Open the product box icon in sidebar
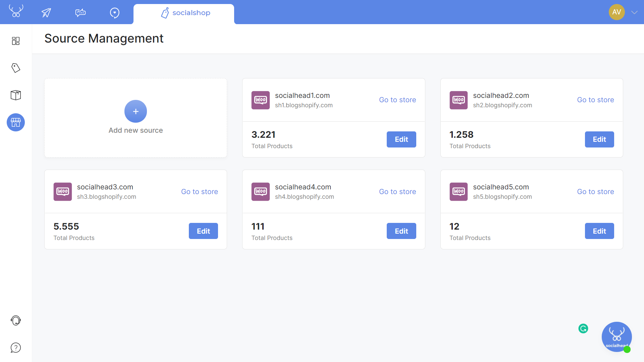The height and width of the screenshot is (362, 644). pyautogui.click(x=16, y=95)
